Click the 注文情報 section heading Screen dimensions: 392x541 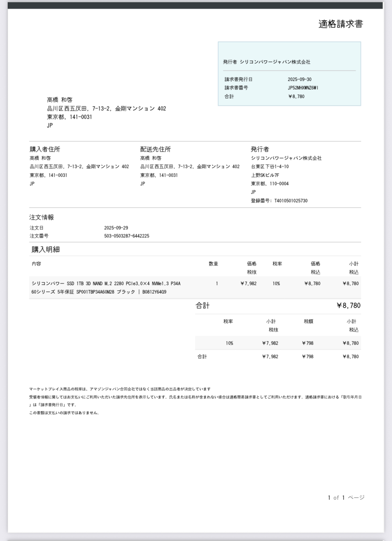click(42, 218)
